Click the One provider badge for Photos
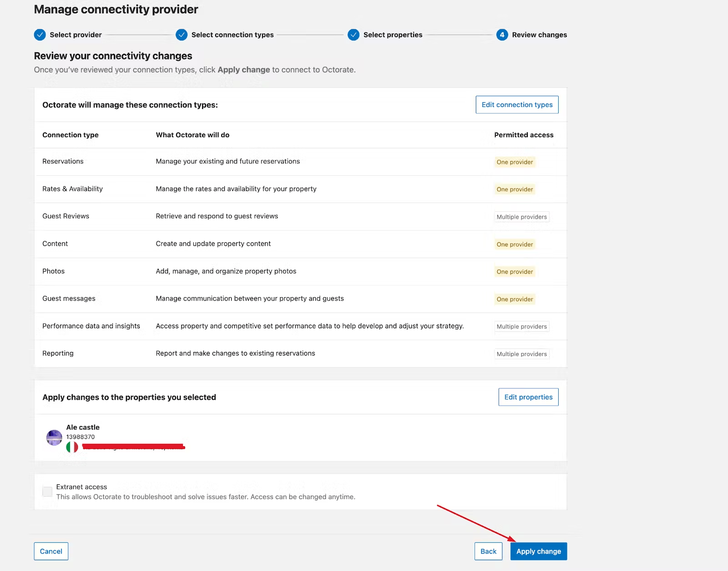 [515, 272]
